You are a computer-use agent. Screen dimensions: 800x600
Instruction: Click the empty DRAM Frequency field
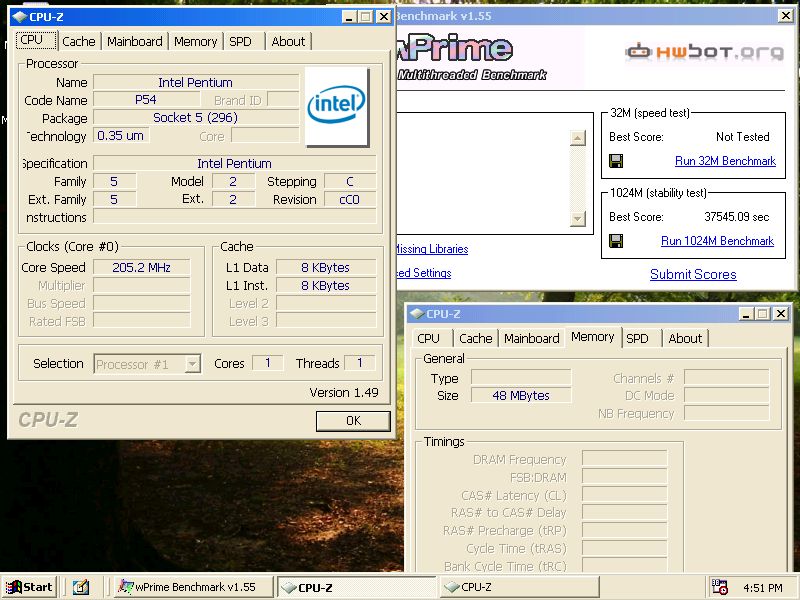[624, 459]
